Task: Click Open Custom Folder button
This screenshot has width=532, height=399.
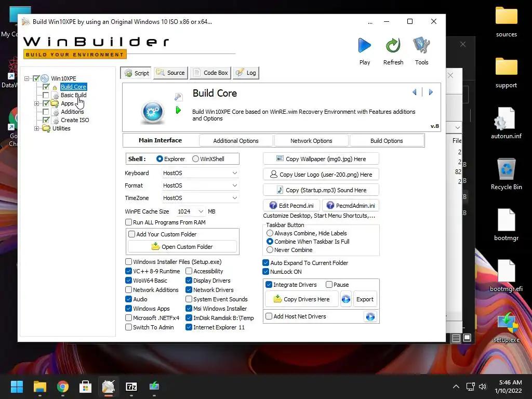Action: click(x=182, y=247)
